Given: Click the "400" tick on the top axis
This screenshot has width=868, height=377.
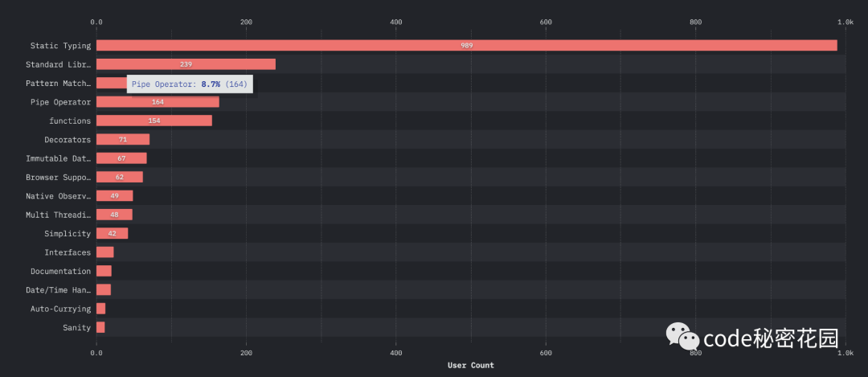Looking at the screenshot, I should tap(395, 23).
